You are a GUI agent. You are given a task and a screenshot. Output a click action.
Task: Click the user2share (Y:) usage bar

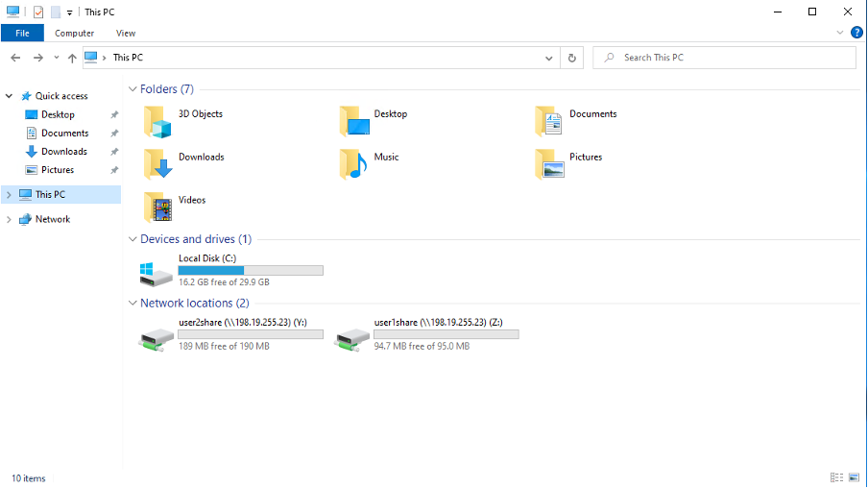pyautogui.click(x=251, y=334)
